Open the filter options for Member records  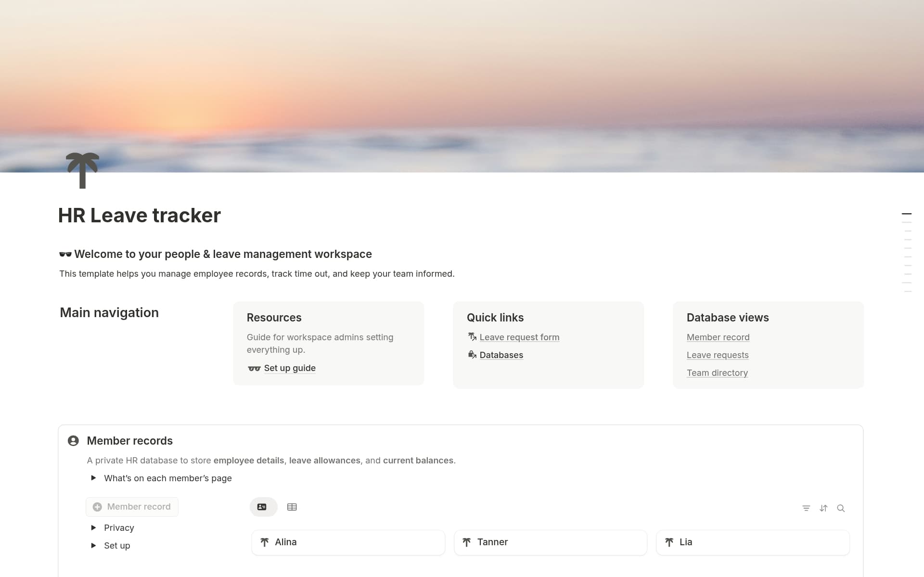pyautogui.click(x=806, y=508)
